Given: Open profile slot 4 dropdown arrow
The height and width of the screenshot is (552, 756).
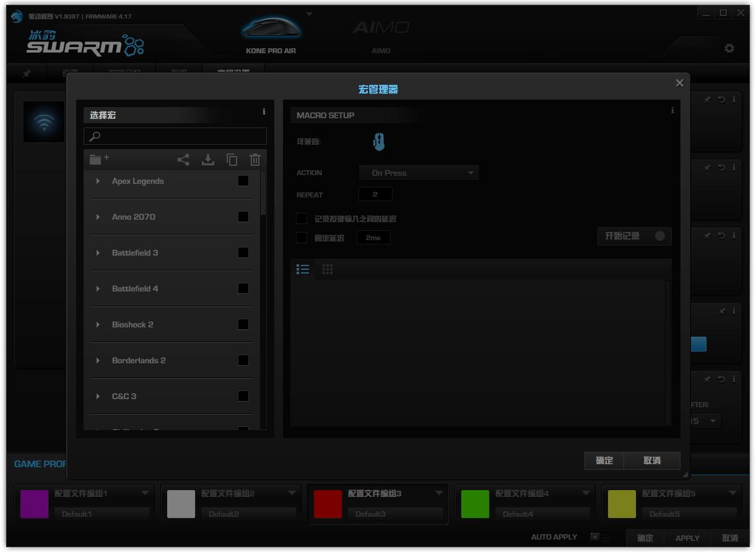Looking at the screenshot, I should 586,493.
